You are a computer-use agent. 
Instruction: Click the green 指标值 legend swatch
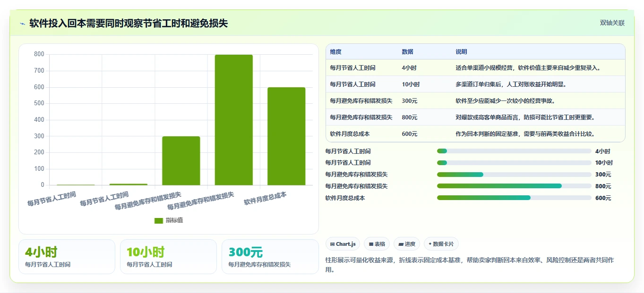(159, 220)
